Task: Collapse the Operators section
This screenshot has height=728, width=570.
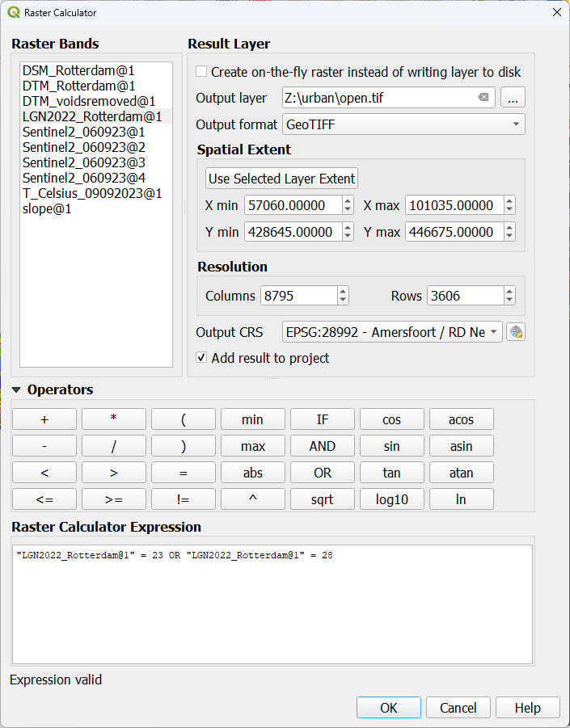Action: point(16,389)
